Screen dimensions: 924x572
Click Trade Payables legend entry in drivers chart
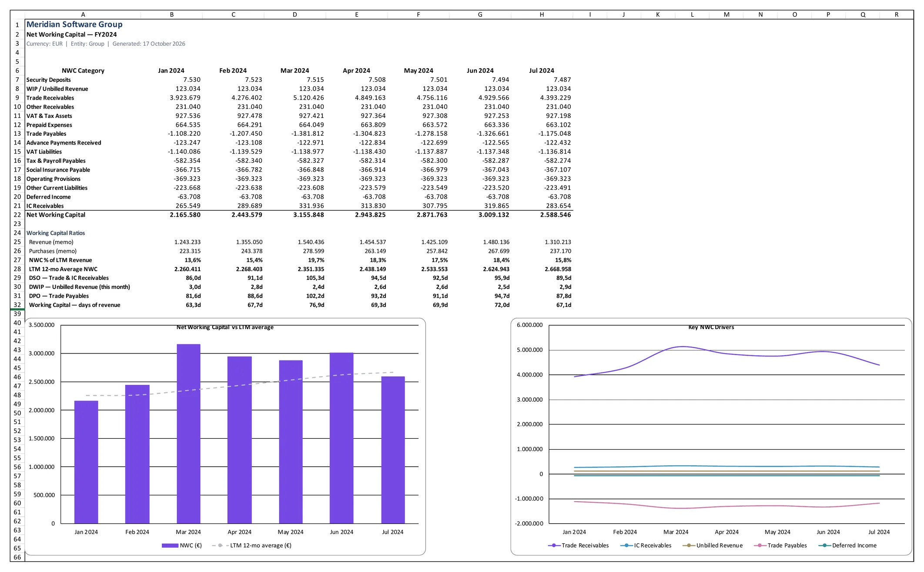coord(780,545)
